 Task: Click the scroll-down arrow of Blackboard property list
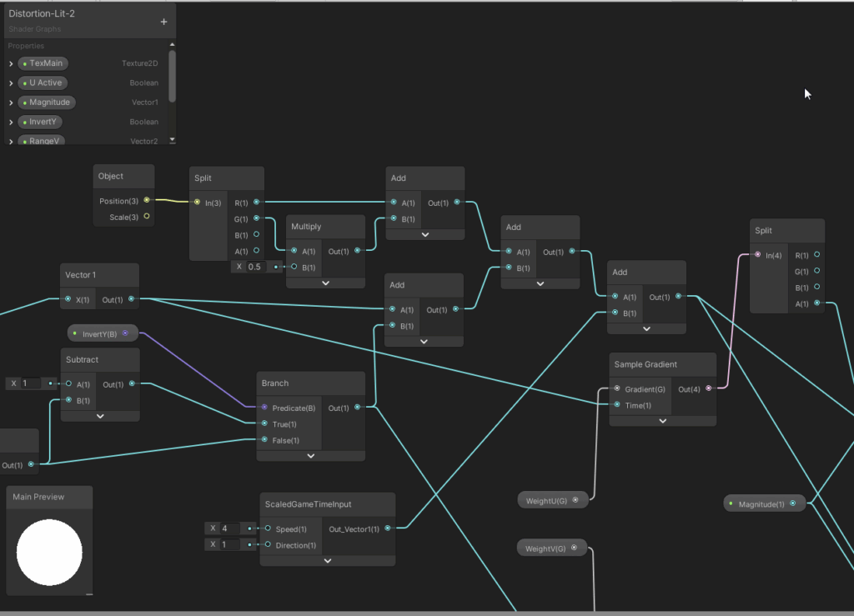coord(173,140)
